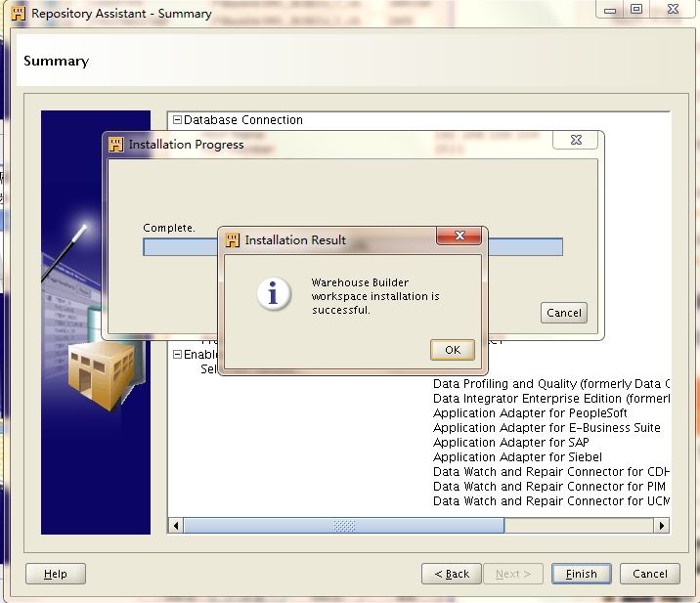Close the Repository Assistant window
700x603 pixels.
673,10
